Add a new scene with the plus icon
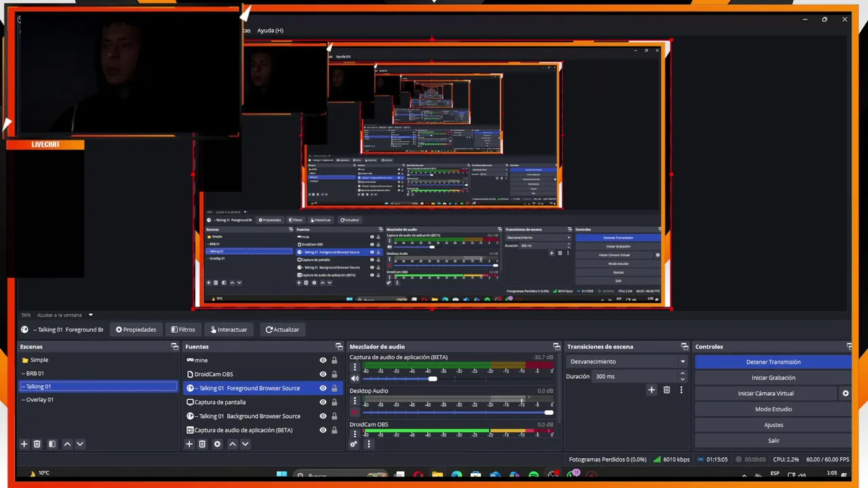This screenshot has width=868, height=488. pyautogui.click(x=24, y=444)
